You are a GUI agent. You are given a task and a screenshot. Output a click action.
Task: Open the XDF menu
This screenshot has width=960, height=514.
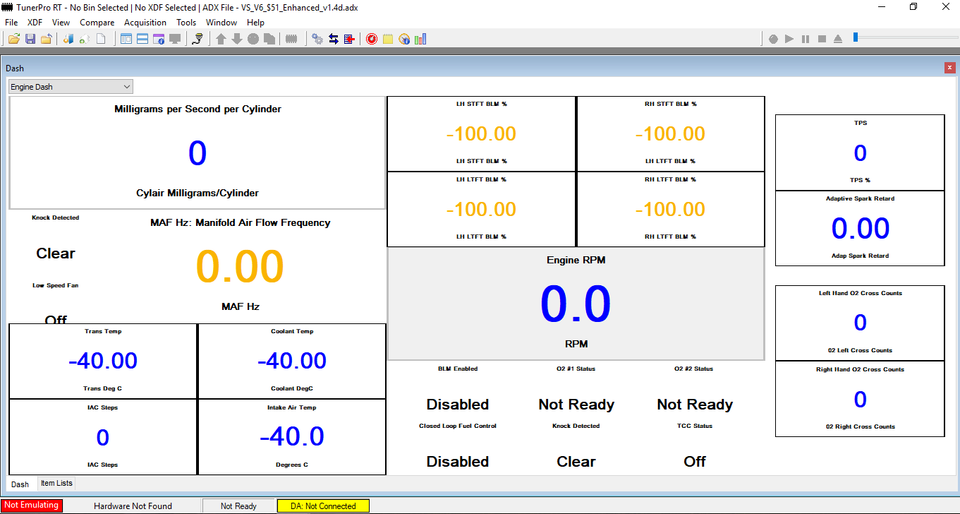click(x=35, y=22)
